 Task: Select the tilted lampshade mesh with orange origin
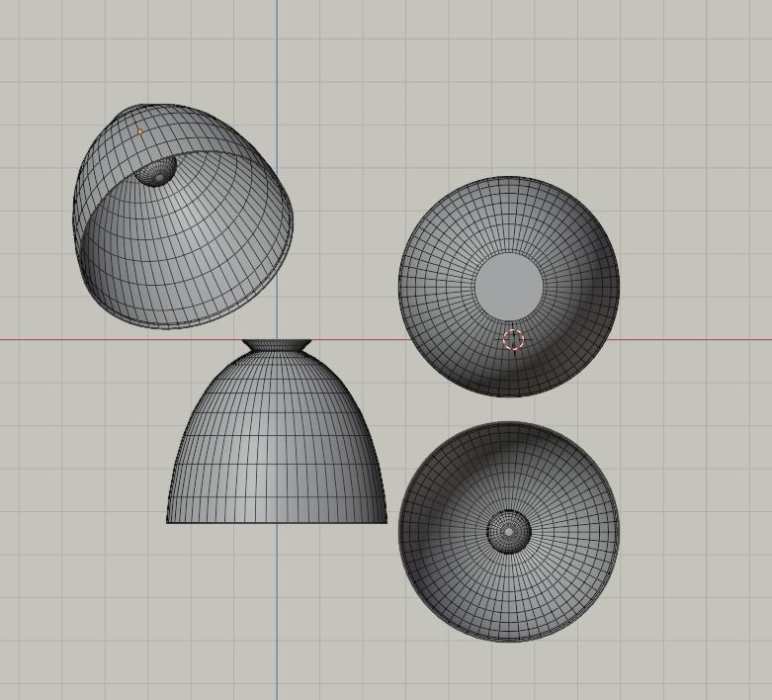coord(183,216)
